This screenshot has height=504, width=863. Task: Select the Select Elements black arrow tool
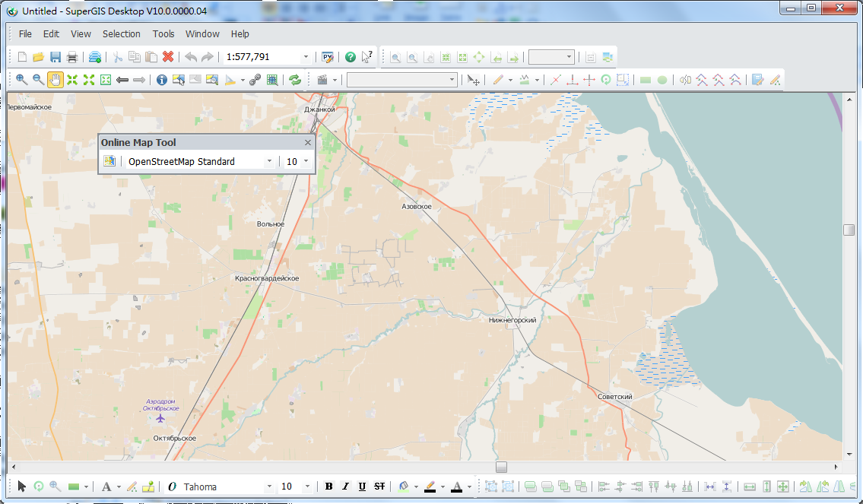coord(22,487)
